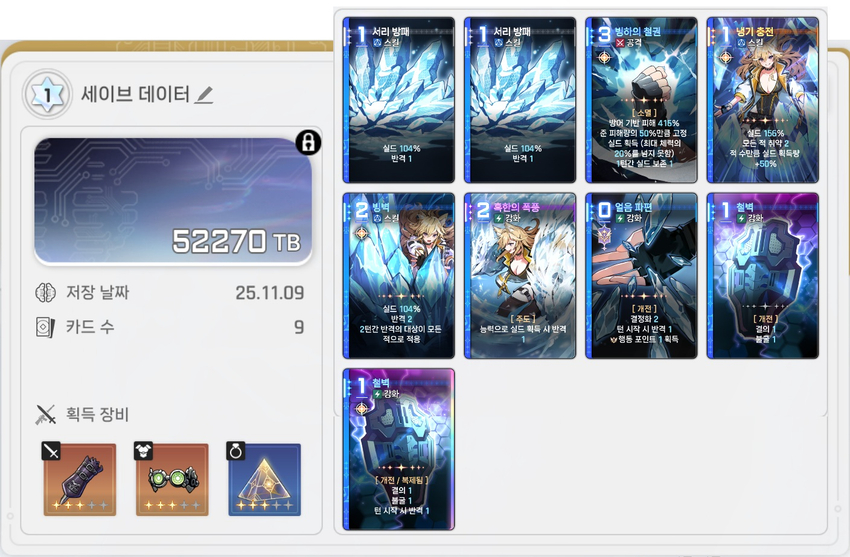The height and width of the screenshot is (557, 850).
Task: Click the 세이브 데이터 title text
Action: (136, 95)
